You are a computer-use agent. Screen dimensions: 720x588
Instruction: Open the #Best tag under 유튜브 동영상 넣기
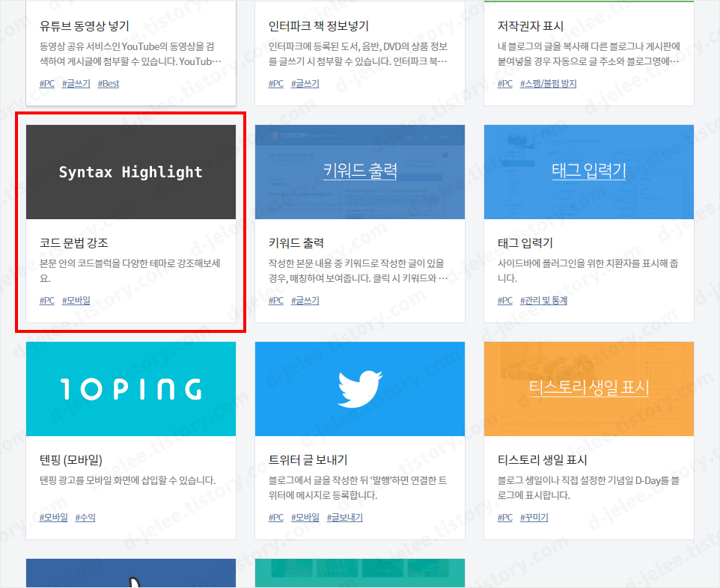pos(108,83)
